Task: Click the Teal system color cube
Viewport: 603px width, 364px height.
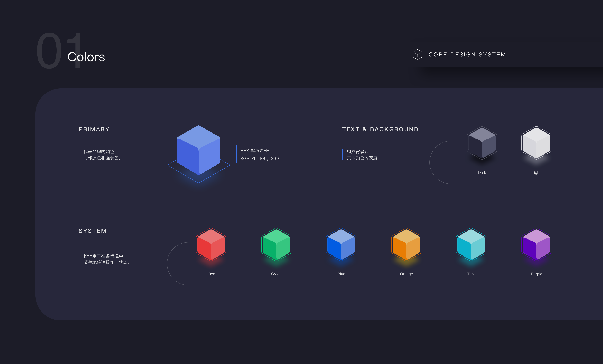Action: pyautogui.click(x=471, y=244)
